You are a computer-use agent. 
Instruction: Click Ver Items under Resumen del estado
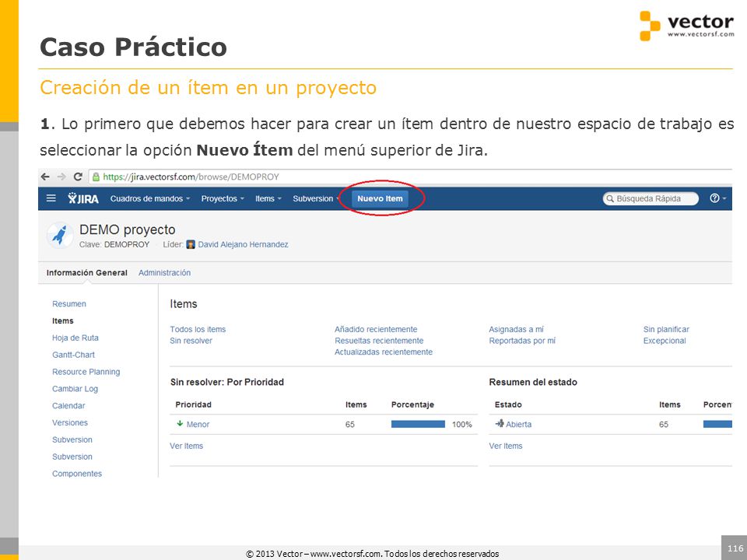pyautogui.click(x=506, y=446)
